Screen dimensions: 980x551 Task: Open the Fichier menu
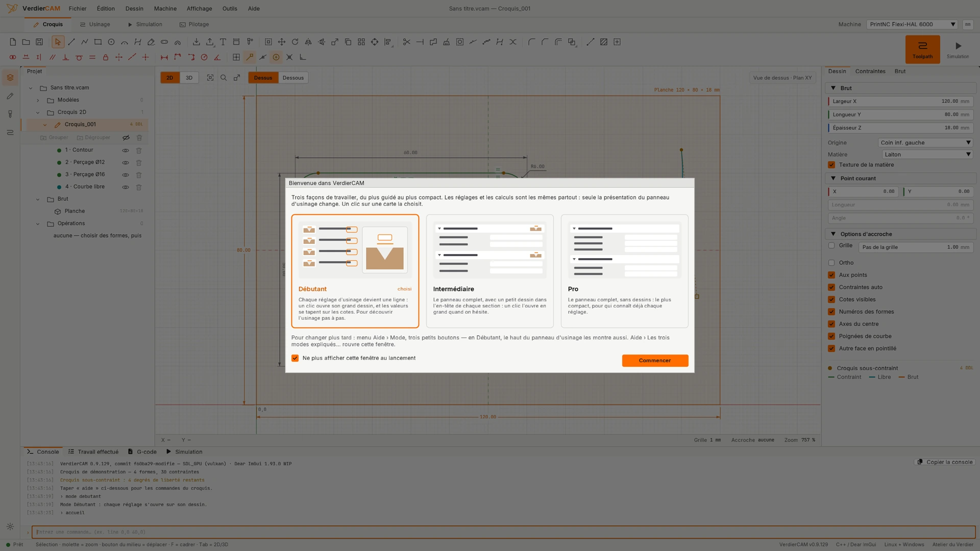coord(78,9)
